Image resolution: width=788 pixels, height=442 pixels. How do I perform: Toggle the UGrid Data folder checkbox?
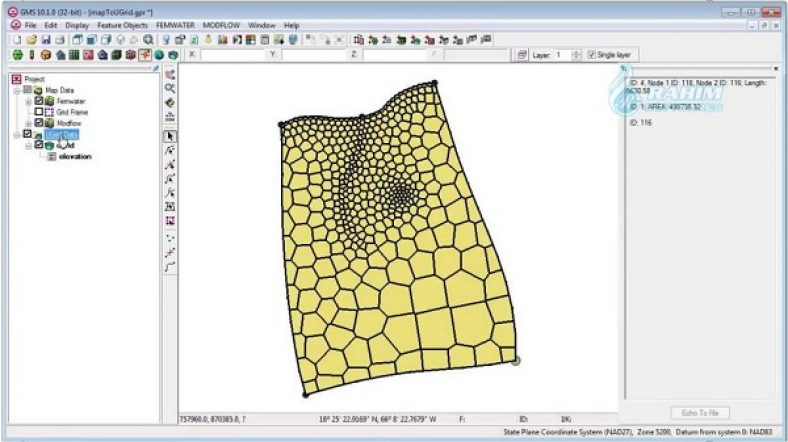click(27, 134)
